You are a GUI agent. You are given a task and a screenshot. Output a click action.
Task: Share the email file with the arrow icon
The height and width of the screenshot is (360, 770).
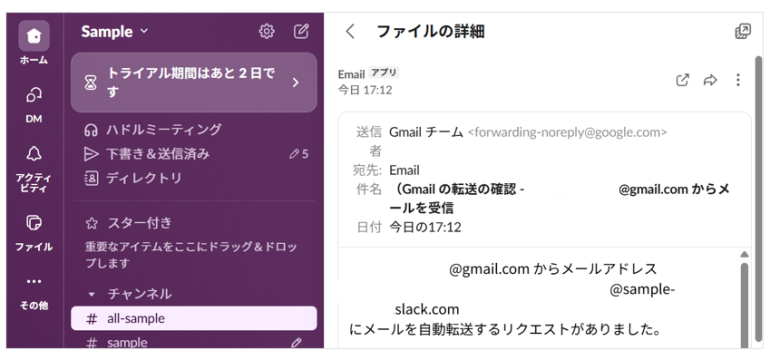[x=710, y=80]
